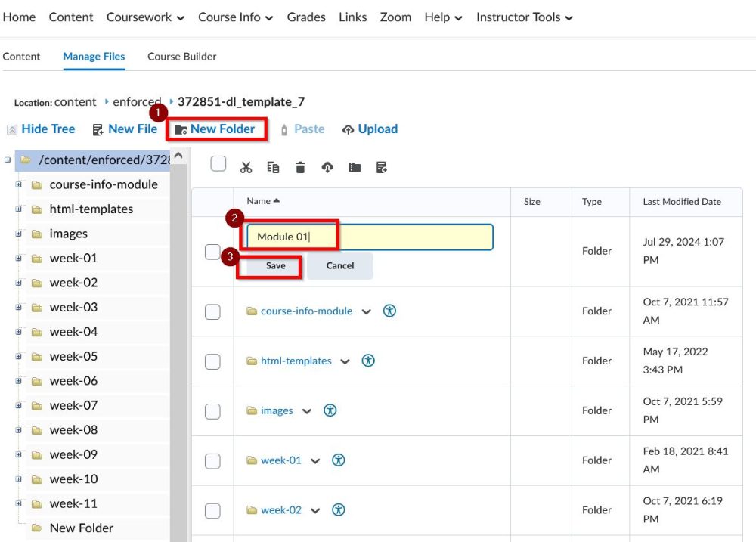Toggle the select-all checkbox above the file list
Image resolution: width=756 pixels, height=542 pixels.
point(218,163)
